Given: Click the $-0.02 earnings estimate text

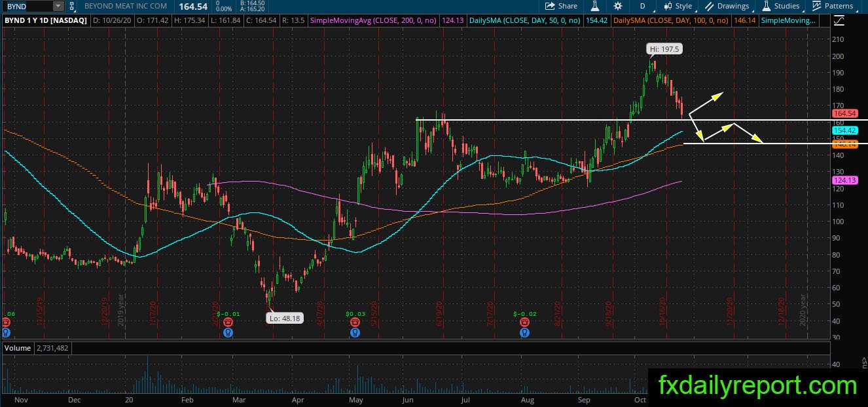Looking at the screenshot, I should point(525,314).
